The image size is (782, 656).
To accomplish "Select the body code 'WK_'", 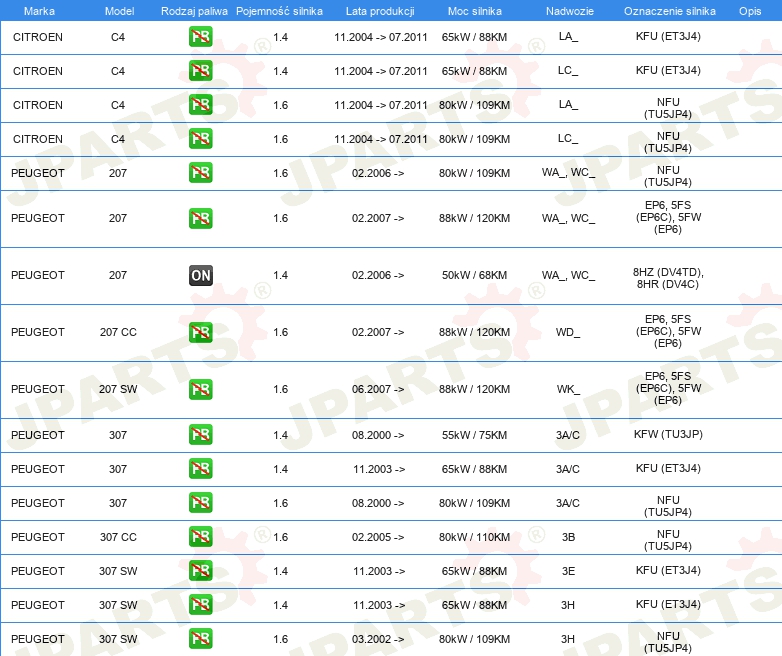I will click(568, 389).
